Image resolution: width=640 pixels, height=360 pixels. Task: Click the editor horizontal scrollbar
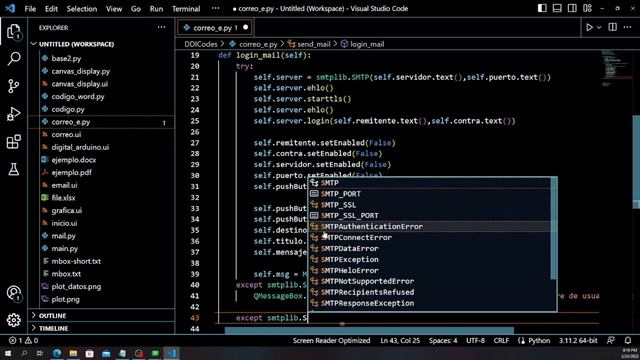tap(369, 330)
